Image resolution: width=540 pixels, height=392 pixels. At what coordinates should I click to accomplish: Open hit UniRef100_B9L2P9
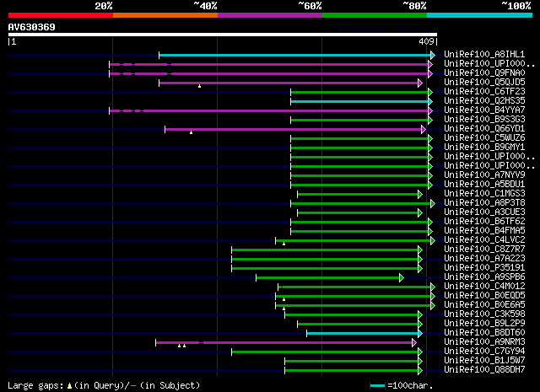pyautogui.click(x=484, y=324)
